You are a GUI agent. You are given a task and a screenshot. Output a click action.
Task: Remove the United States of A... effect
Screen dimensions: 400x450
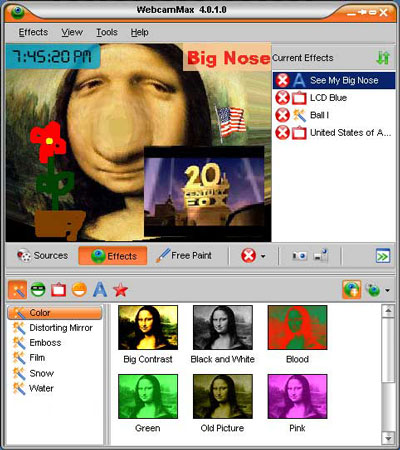point(282,133)
